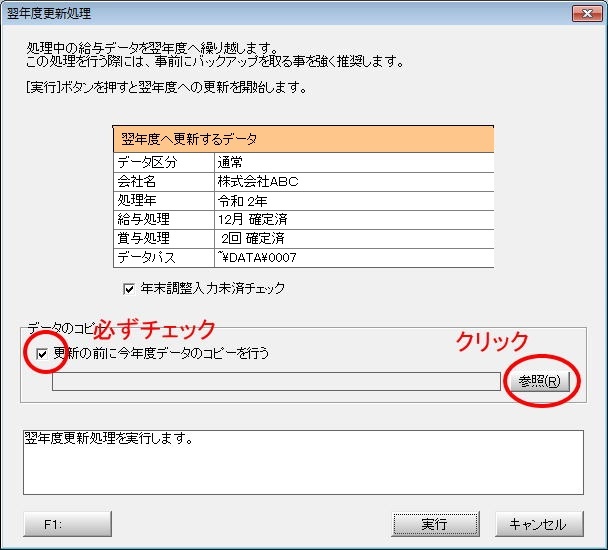Image resolution: width=608 pixels, height=550 pixels.
Task: Click the キャンセル button
Action: coord(539,524)
